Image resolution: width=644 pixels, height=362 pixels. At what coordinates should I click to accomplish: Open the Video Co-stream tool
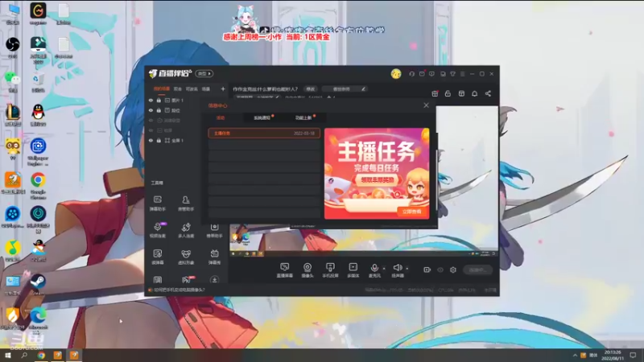(x=158, y=230)
